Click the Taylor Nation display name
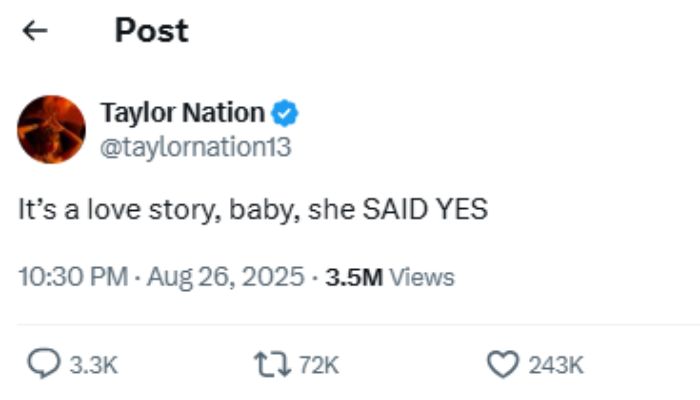Image resolution: width=700 pixels, height=400 pixels. (182, 113)
